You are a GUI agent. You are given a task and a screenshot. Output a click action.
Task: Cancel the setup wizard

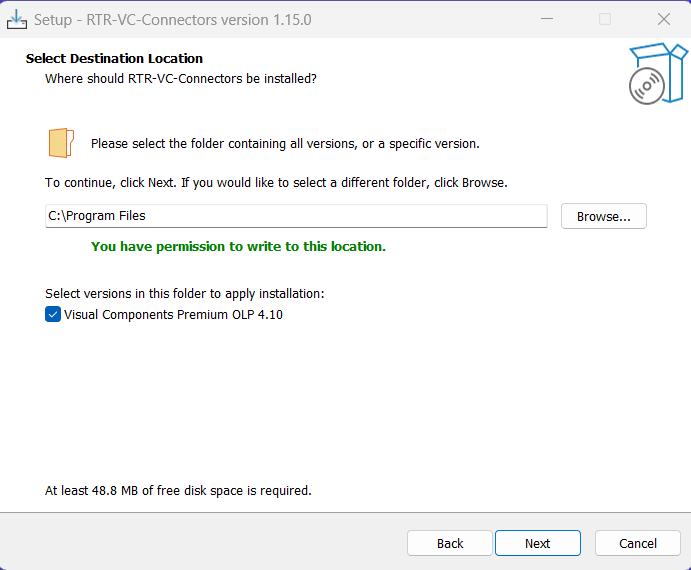(638, 543)
